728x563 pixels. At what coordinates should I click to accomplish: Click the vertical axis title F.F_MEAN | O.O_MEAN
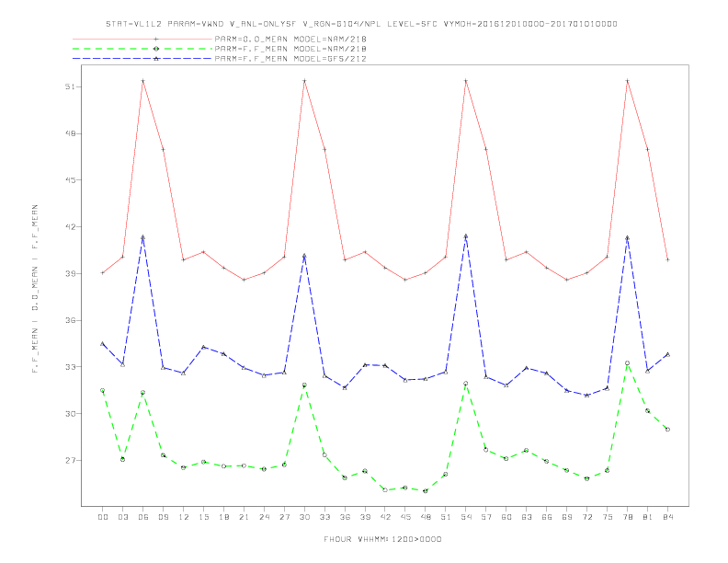pyautogui.click(x=35, y=289)
